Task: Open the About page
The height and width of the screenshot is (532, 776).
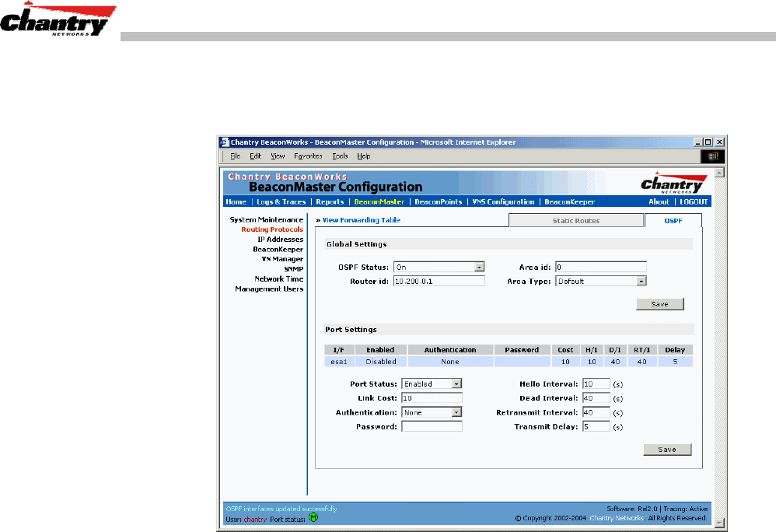Action: pos(659,202)
